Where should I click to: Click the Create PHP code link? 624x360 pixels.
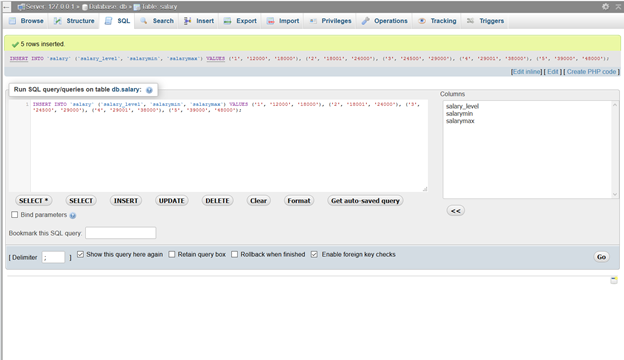(591, 72)
